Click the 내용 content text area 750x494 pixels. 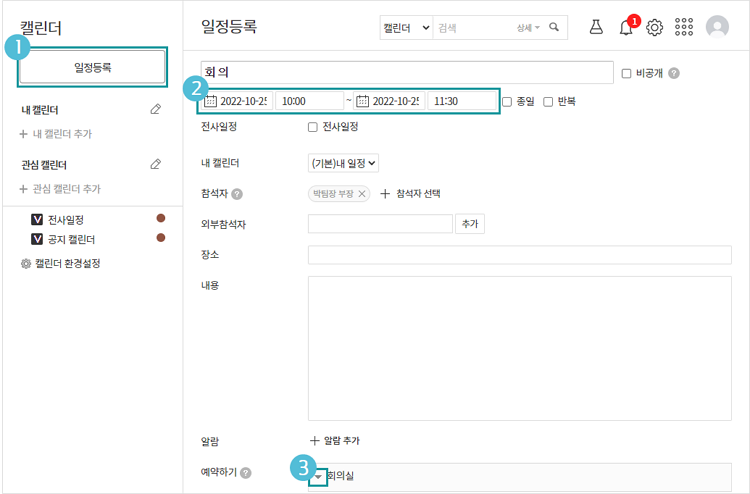point(520,348)
